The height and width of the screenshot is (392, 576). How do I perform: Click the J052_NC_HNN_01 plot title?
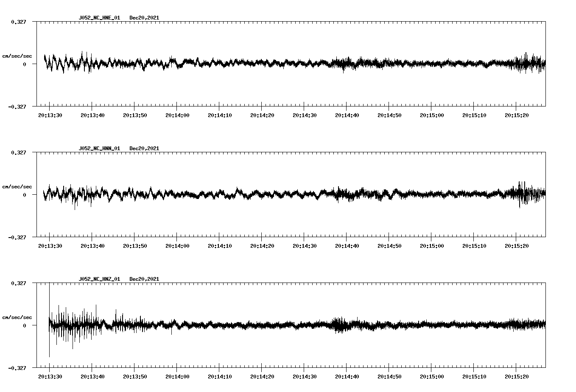tap(99, 148)
